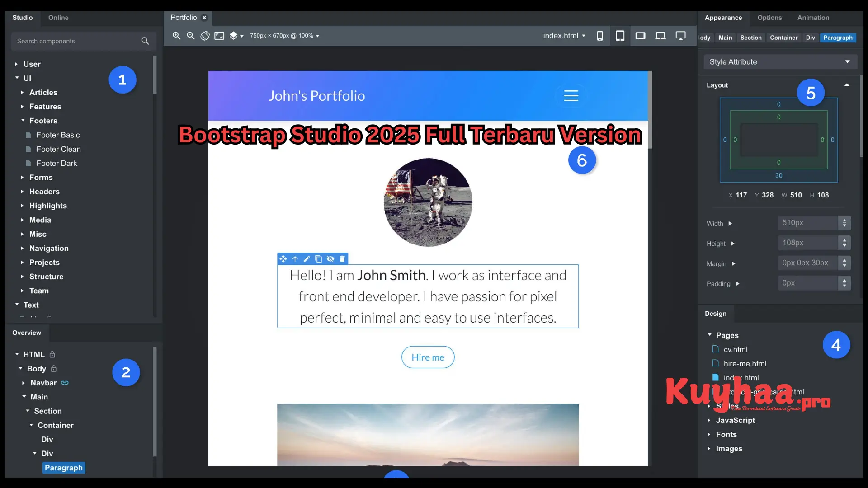This screenshot has height=488, width=868.
Task: Select the Paragraph breadcrumb at top right
Action: click(x=838, y=38)
